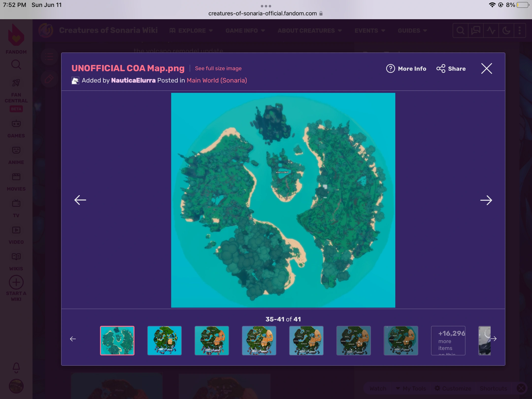Screen dimensions: 532x399
Task: Select the fifth map thumbnail
Action: 306,341
